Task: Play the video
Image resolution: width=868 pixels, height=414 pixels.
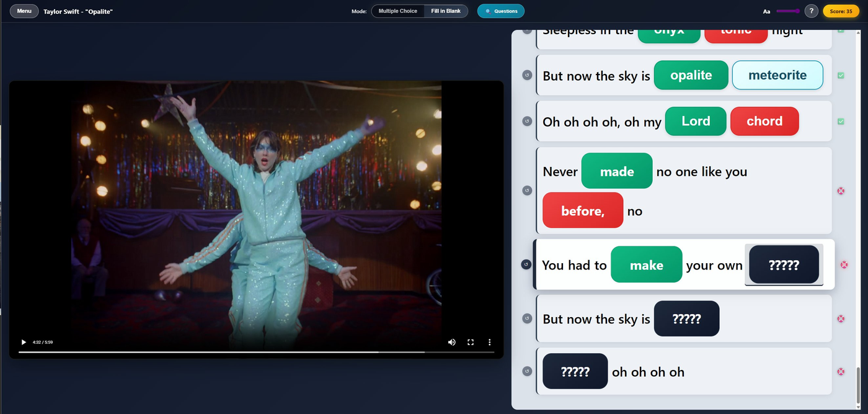Action: pos(24,342)
